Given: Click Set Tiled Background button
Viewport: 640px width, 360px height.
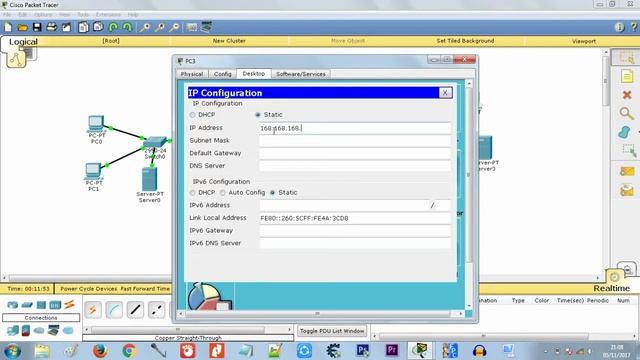Looking at the screenshot, I should tap(465, 41).
